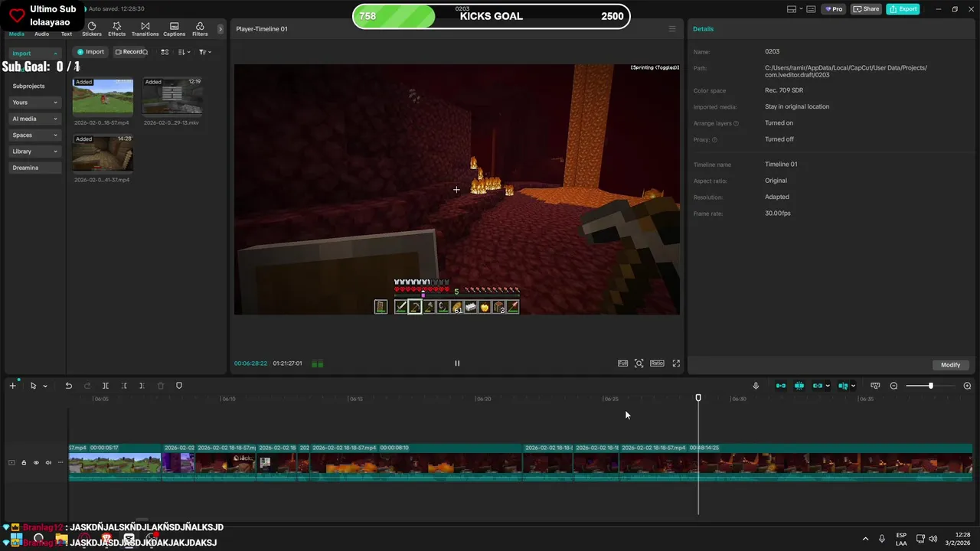Viewport: 980px width, 551px height.
Task: Expand the Library category
Action: tap(34, 152)
